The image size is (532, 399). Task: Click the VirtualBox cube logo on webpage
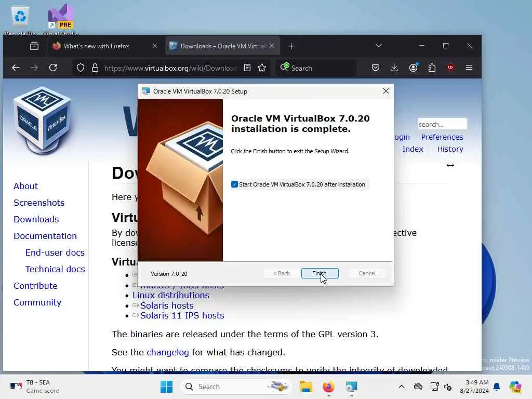(x=43, y=121)
